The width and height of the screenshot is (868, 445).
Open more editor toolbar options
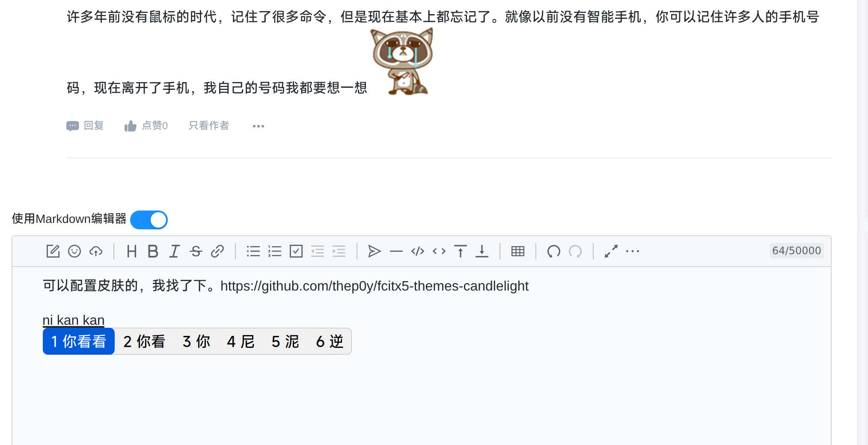[633, 251]
